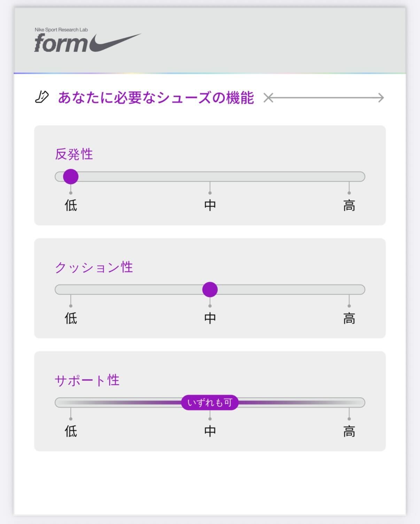Set クッション性 to 低 via its label

[71, 318]
